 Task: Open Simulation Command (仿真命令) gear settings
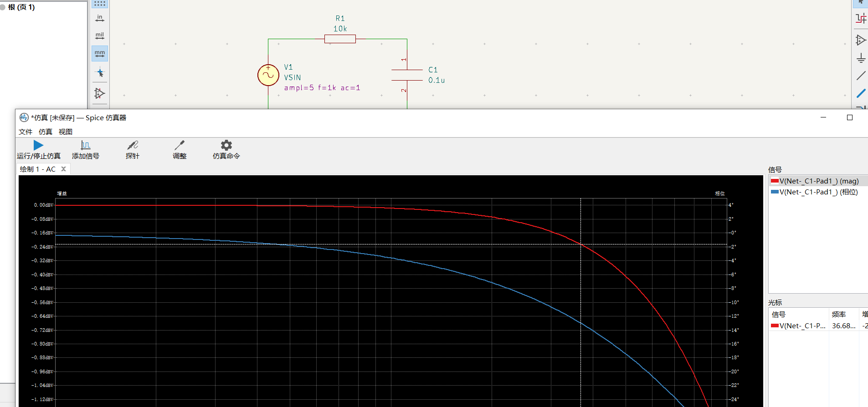(x=226, y=145)
